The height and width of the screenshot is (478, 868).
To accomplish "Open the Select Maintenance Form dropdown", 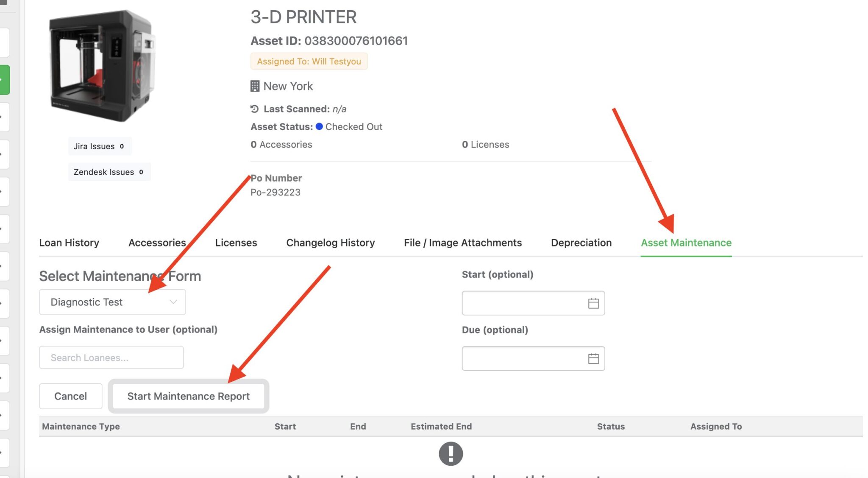I will pos(112,302).
